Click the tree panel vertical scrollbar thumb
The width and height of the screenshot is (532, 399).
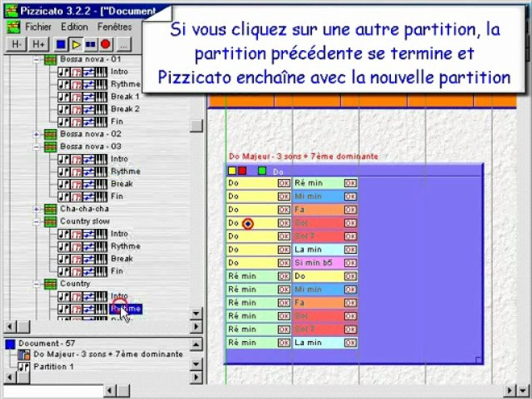(196, 126)
